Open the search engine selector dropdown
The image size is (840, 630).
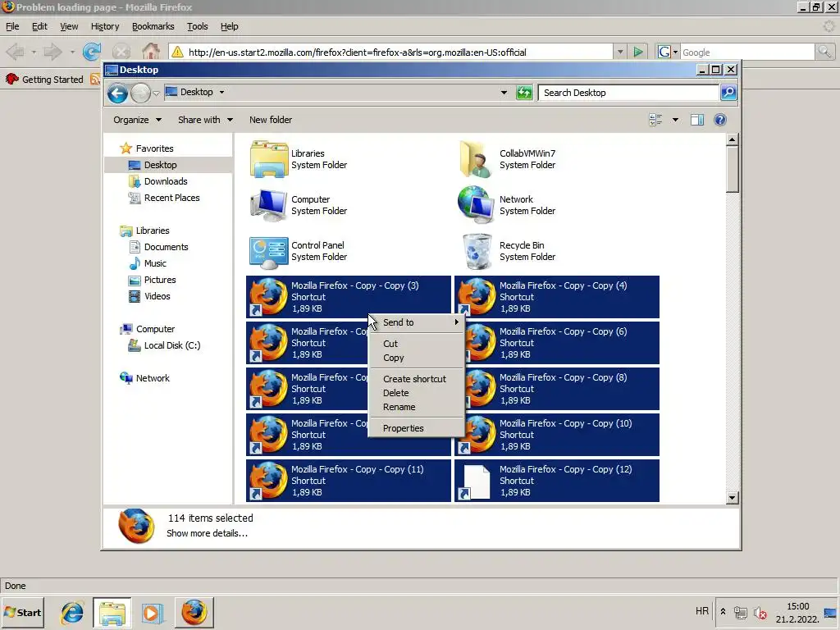(668, 52)
